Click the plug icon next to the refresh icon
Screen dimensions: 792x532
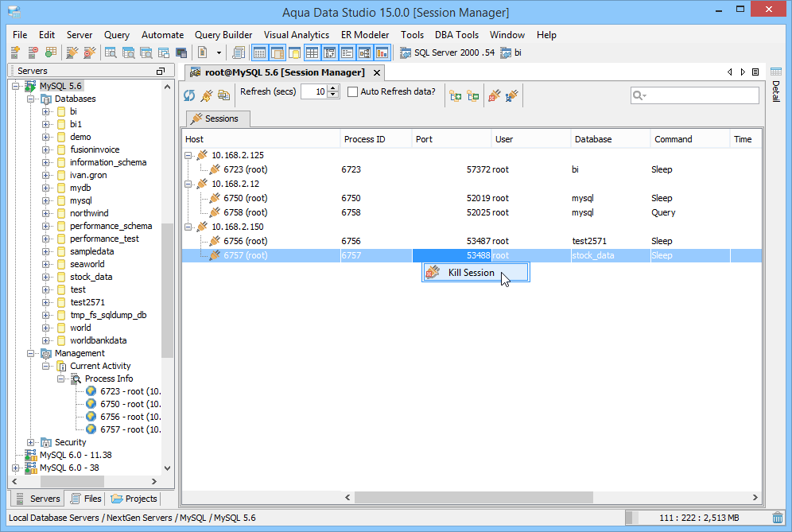tap(207, 95)
